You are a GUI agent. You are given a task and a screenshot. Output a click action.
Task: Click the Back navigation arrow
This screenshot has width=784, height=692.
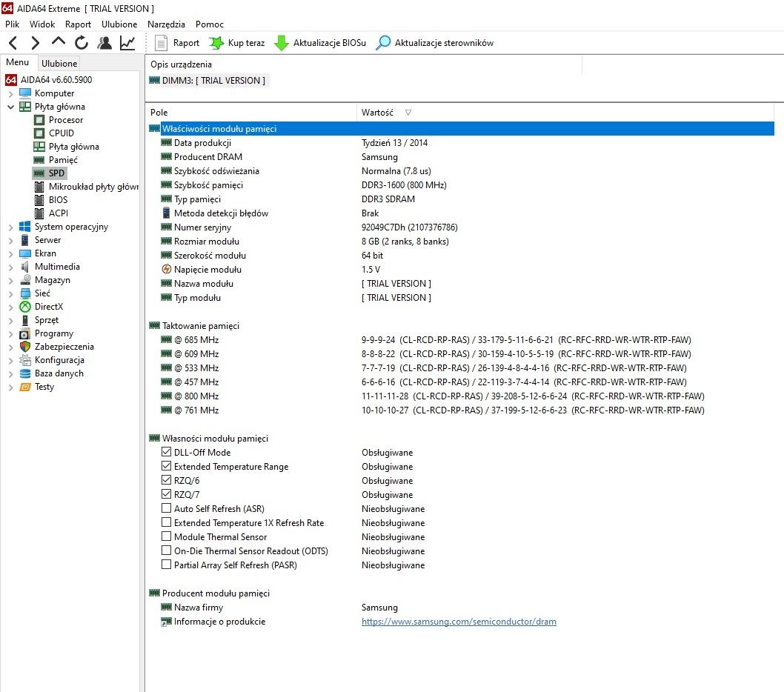(13, 43)
